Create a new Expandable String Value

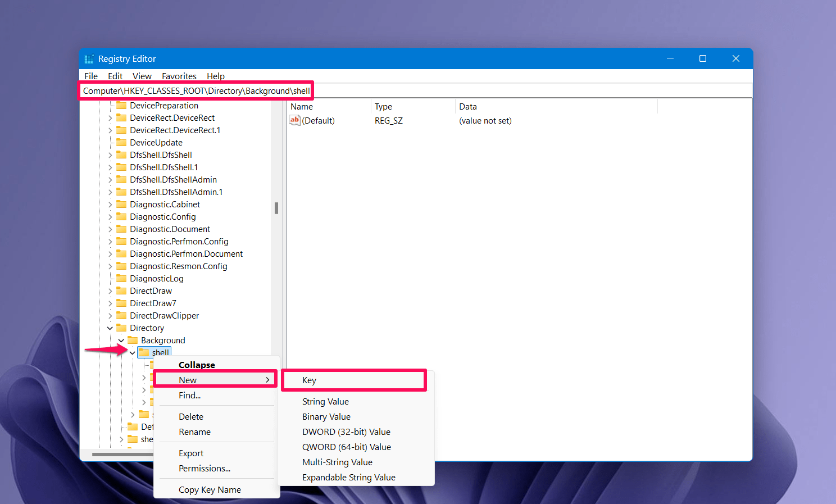coord(356,477)
